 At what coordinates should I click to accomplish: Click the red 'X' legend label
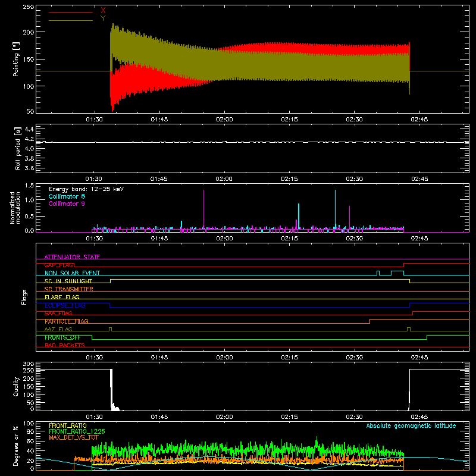103,11
